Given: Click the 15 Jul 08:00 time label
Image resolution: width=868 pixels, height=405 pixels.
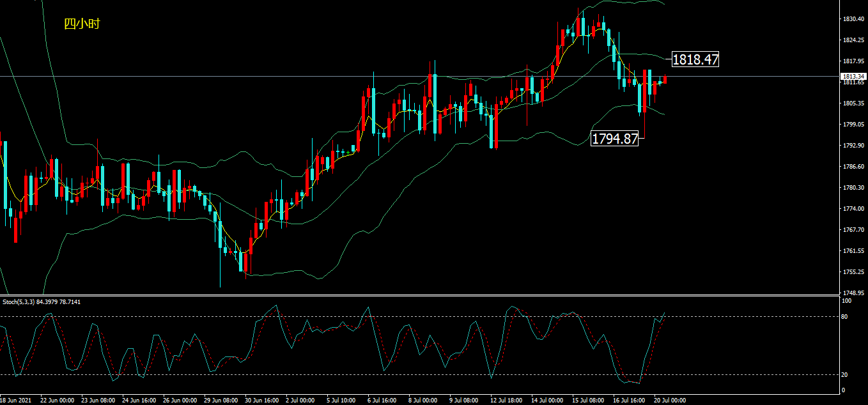Looking at the screenshot, I should (x=588, y=401).
